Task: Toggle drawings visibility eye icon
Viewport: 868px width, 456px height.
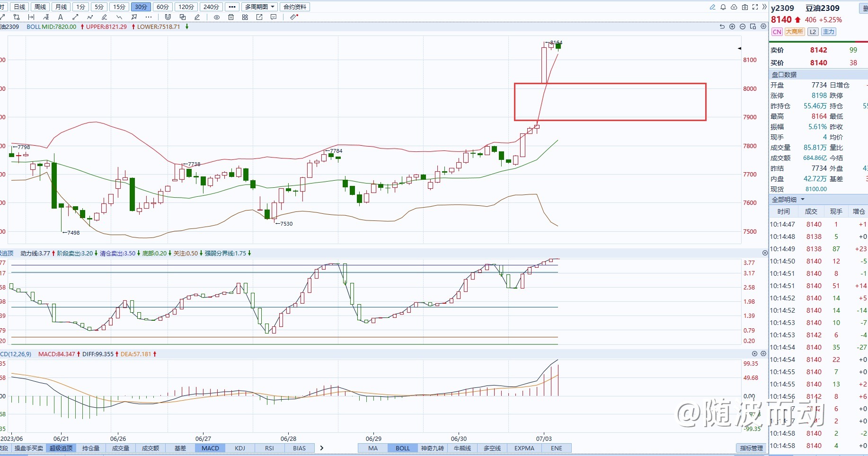Action: pyautogui.click(x=217, y=17)
